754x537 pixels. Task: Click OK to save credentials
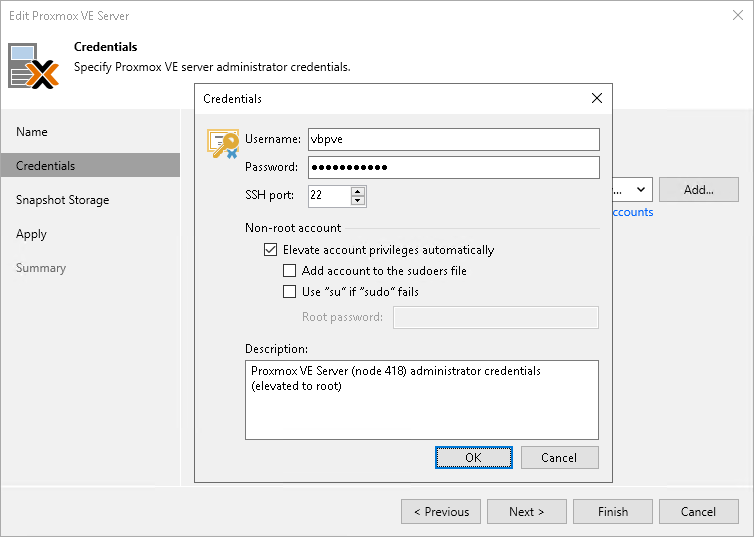[x=474, y=457]
